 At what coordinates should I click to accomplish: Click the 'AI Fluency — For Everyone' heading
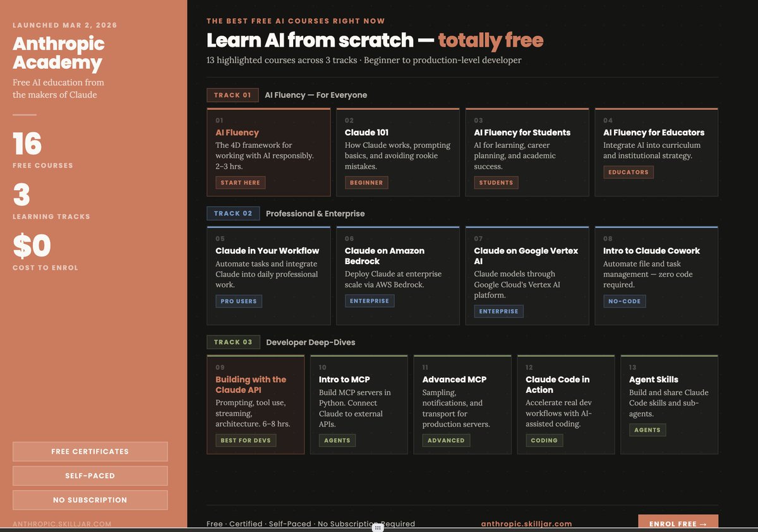pyautogui.click(x=316, y=95)
